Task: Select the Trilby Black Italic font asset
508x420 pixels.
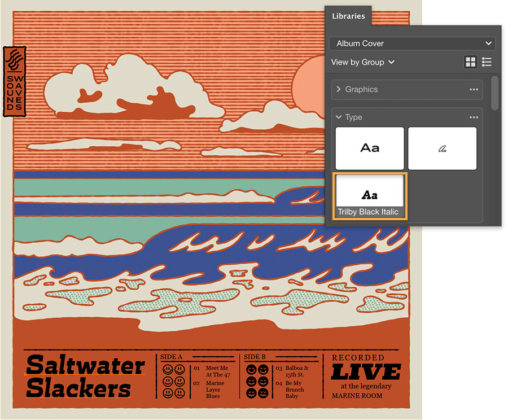Action: coord(370,195)
